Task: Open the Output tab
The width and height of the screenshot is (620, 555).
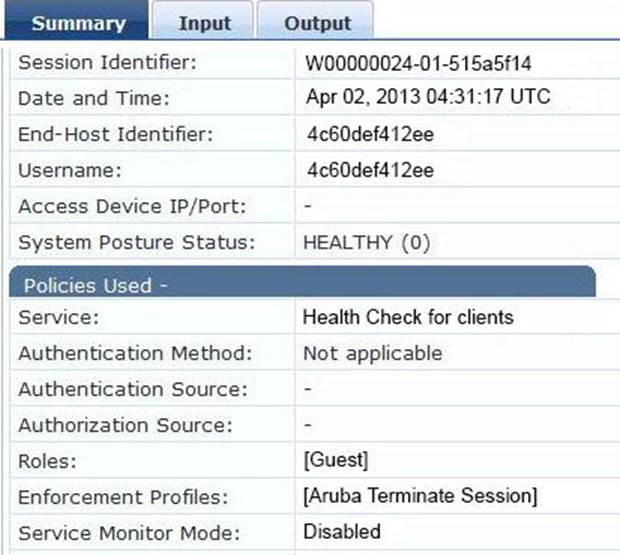Action: 315,21
